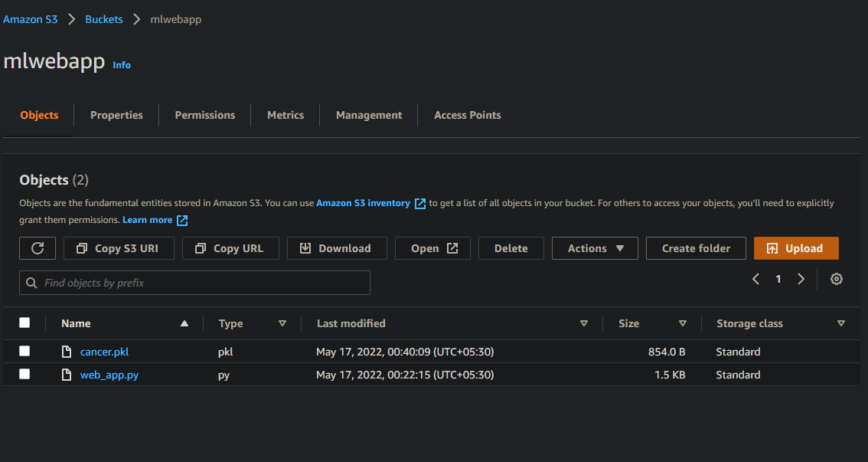The width and height of the screenshot is (868, 462).
Task: Click Storage class column sort arrow
Action: (x=841, y=323)
